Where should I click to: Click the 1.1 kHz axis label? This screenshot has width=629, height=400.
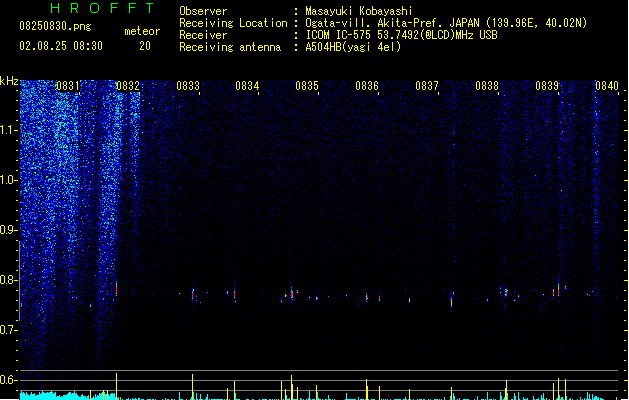[x=9, y=130]
